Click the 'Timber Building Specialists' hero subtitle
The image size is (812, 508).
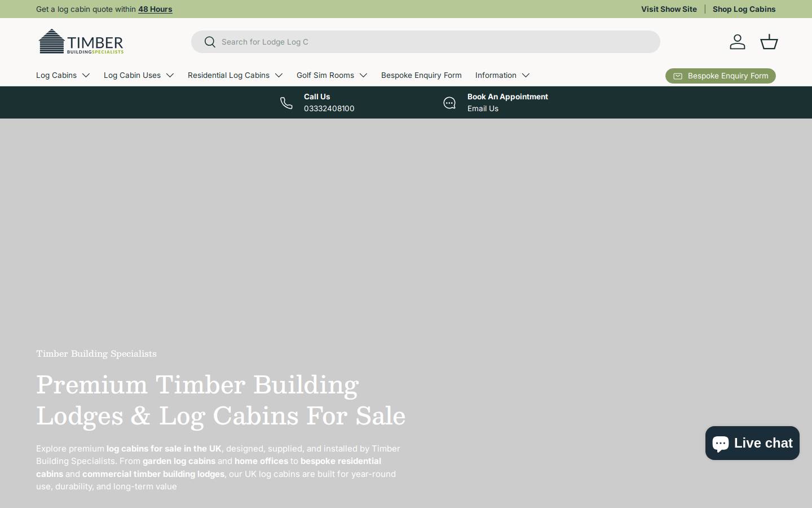[x=96, y=353]
